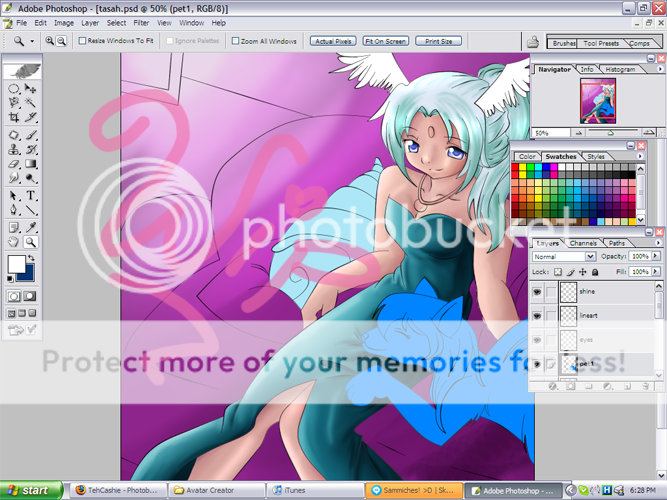Enable Resize Windows To Fit checkbox
Screen dimensions: 667x500
pos(82,41)
